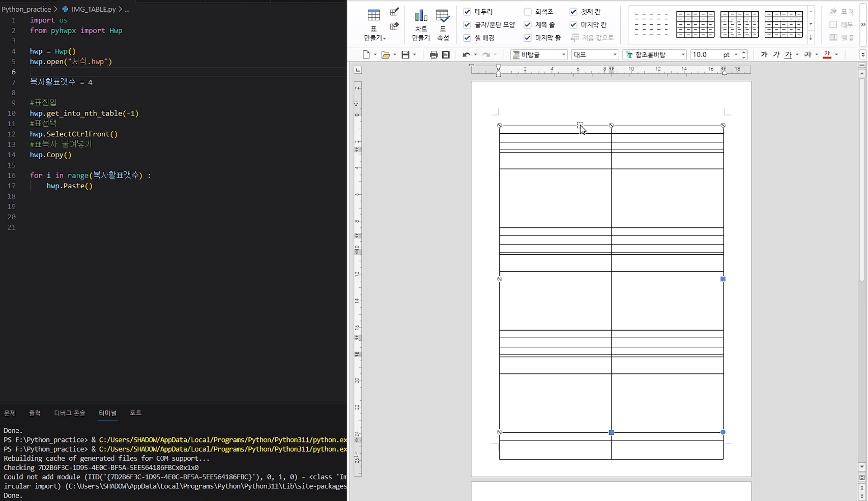This screenshot has height=501, width=868.
Task: Expand the underline style dropdown arrow
Action: tap(797, 54)
